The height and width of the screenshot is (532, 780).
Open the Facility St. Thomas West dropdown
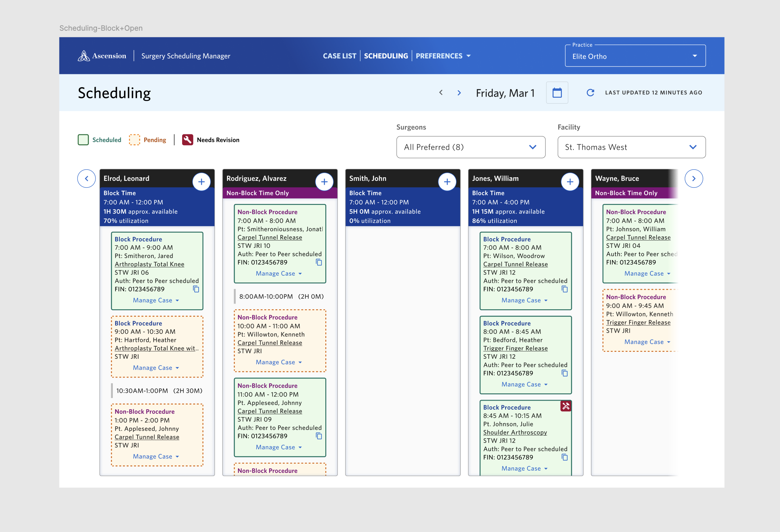(x=631, y=147)
